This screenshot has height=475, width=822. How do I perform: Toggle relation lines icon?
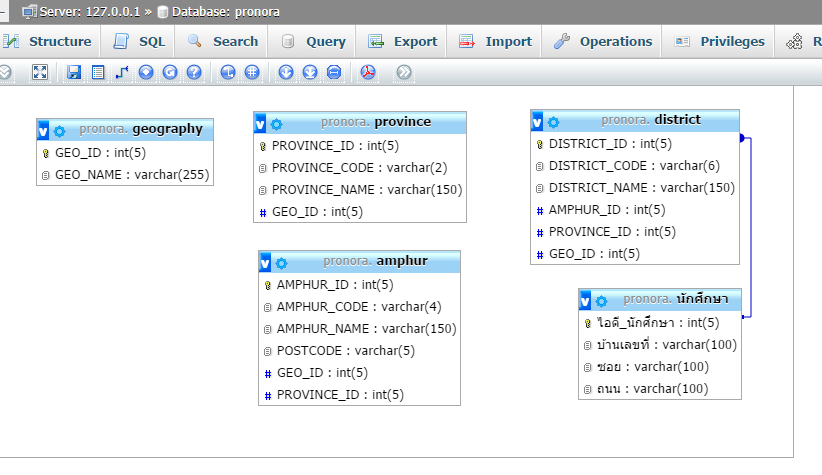(x=334, y=72)
